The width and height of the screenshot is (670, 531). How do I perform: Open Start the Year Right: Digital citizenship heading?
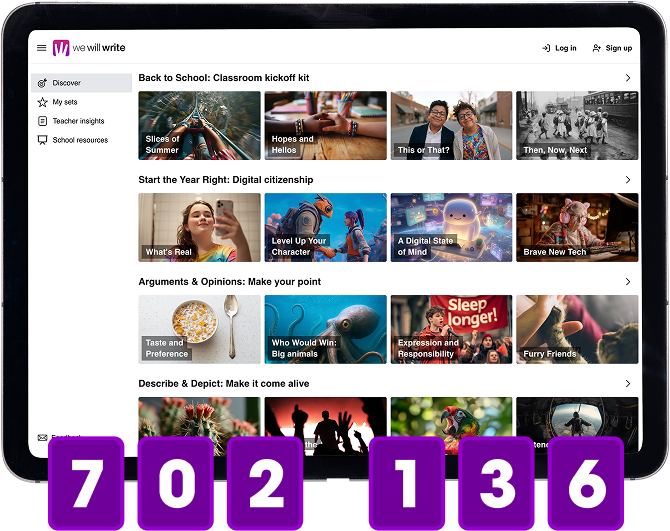click(x=226, y=180)
